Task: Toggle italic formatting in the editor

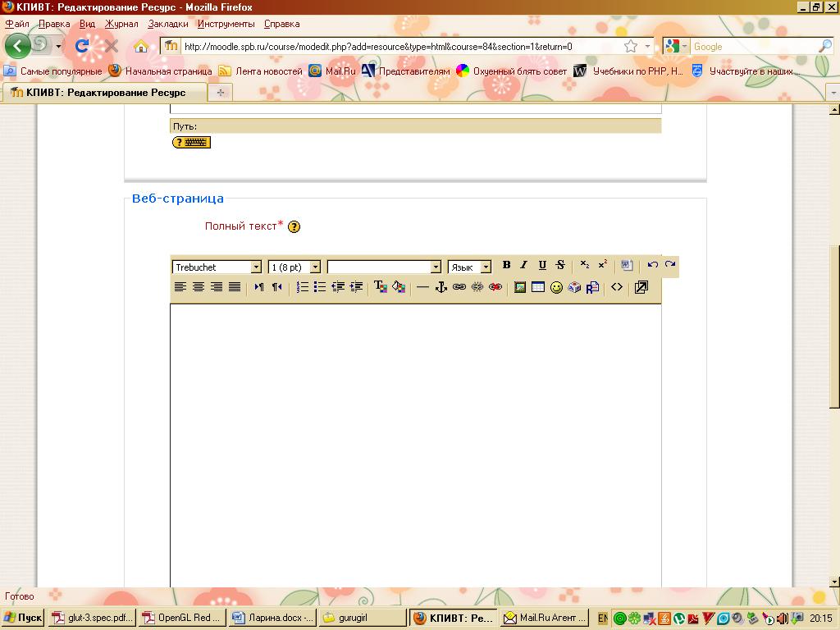Action: point(524,265)
